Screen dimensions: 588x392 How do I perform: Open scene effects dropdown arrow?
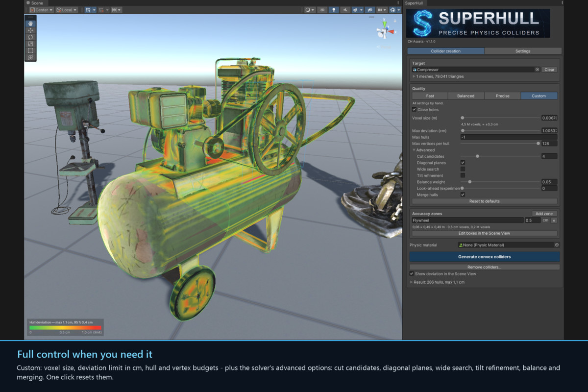click(x=361, y=10)
